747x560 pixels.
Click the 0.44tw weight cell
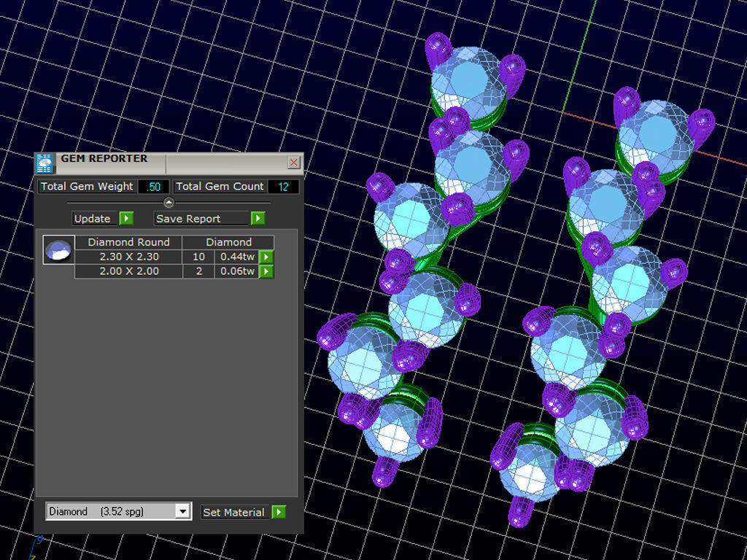coord(237,257)
